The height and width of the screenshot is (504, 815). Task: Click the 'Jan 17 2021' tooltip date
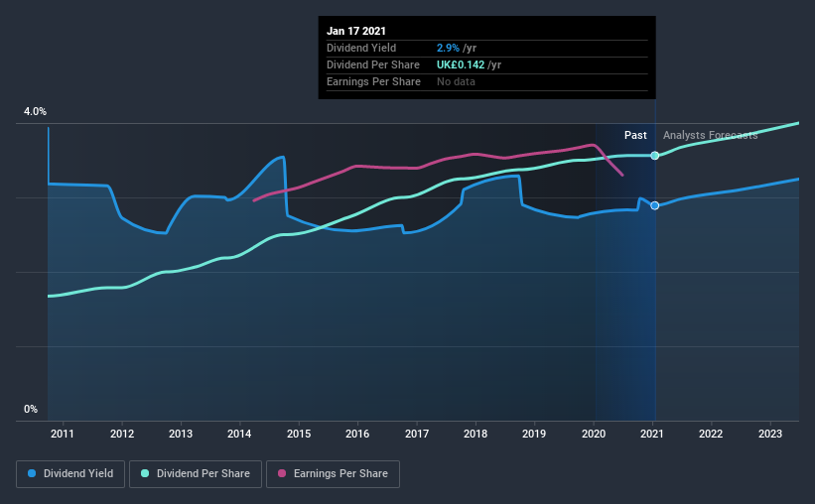pos(356,31)
